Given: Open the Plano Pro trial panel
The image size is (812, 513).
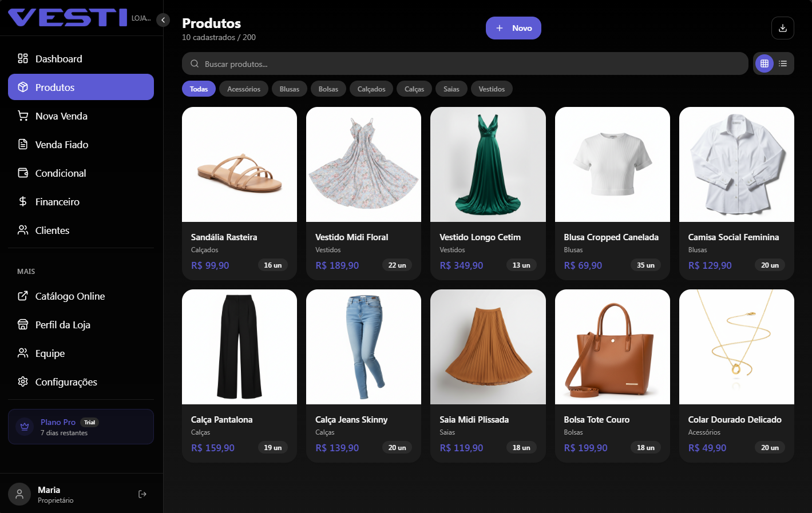Looking at the screenshot, I should [x=80, y=426].
